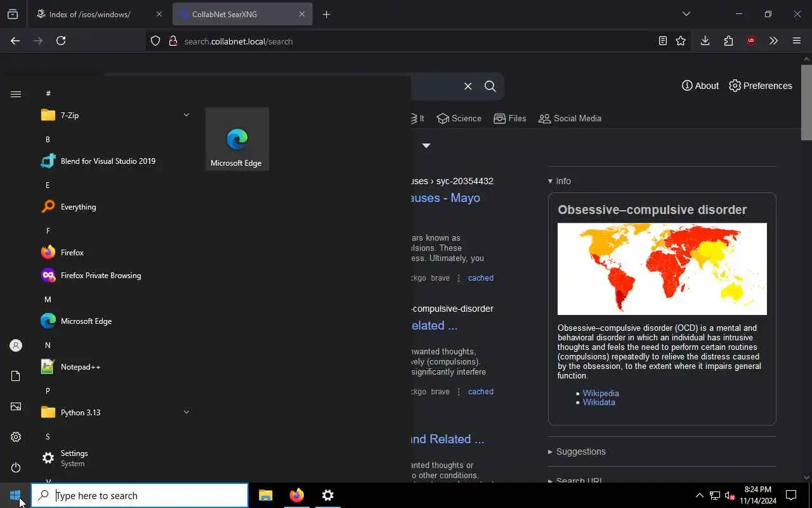
Task: Click the OCD world map image
Action: pyautogui.click(x=662, y=269)
